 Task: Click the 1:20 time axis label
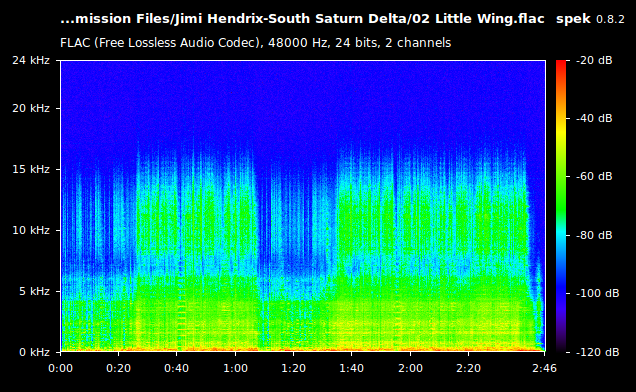(293, 368)
